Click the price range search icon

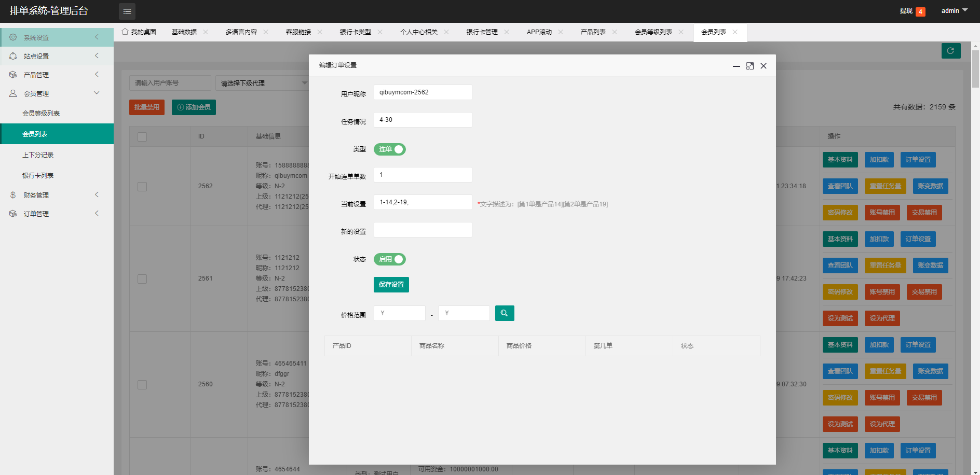[504, 313]
